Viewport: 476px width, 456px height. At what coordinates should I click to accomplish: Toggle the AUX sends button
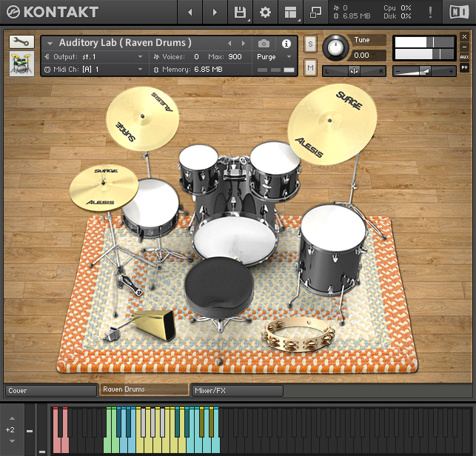click(x=464, y=57)
